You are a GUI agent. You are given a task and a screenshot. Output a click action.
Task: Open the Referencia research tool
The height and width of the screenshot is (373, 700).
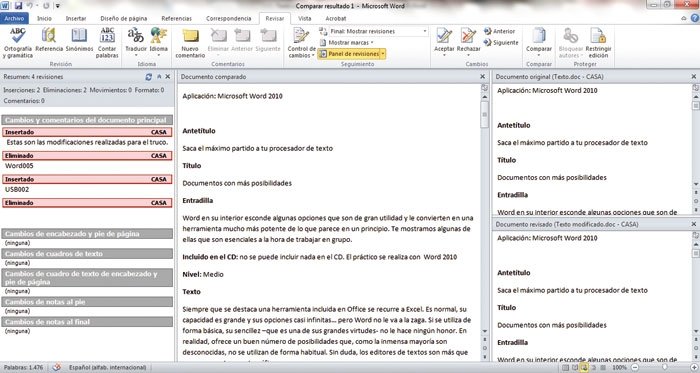click(49, 40)
